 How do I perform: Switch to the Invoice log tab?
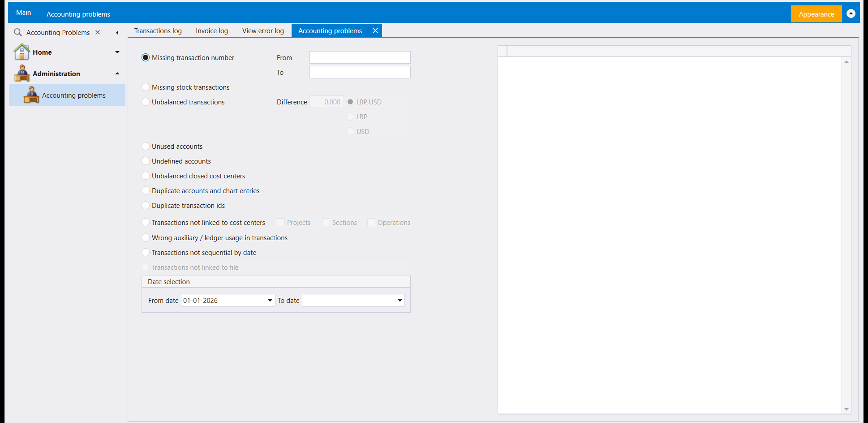point(212,30)
